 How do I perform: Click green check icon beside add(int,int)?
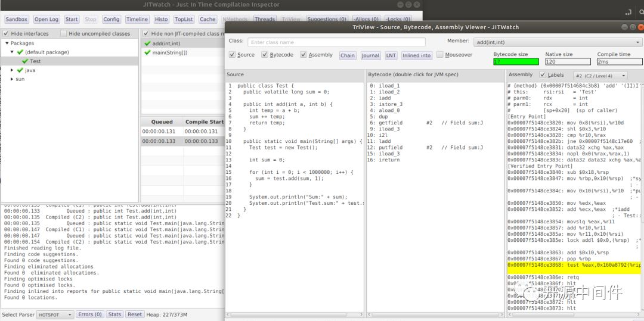[x=147, y=43]
